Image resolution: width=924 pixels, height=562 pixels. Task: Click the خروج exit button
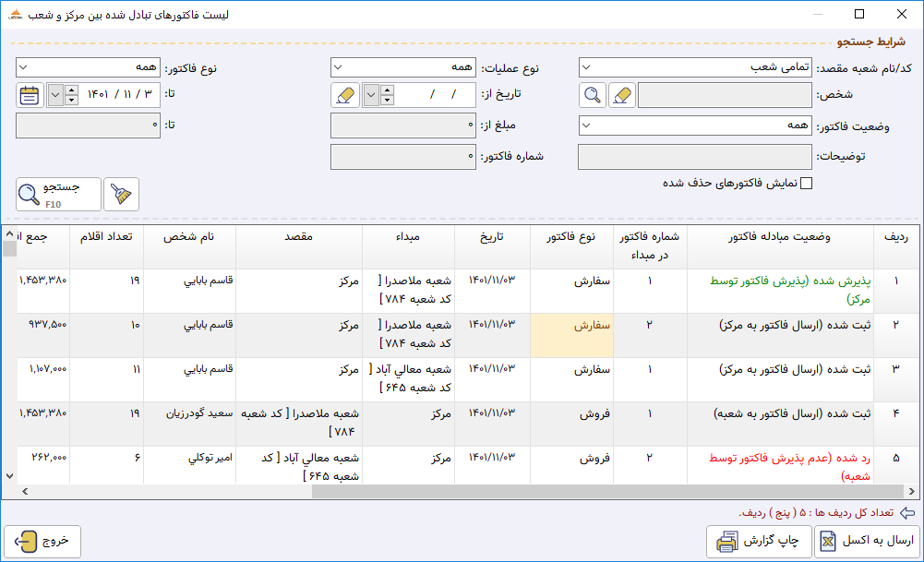(42, 542)
